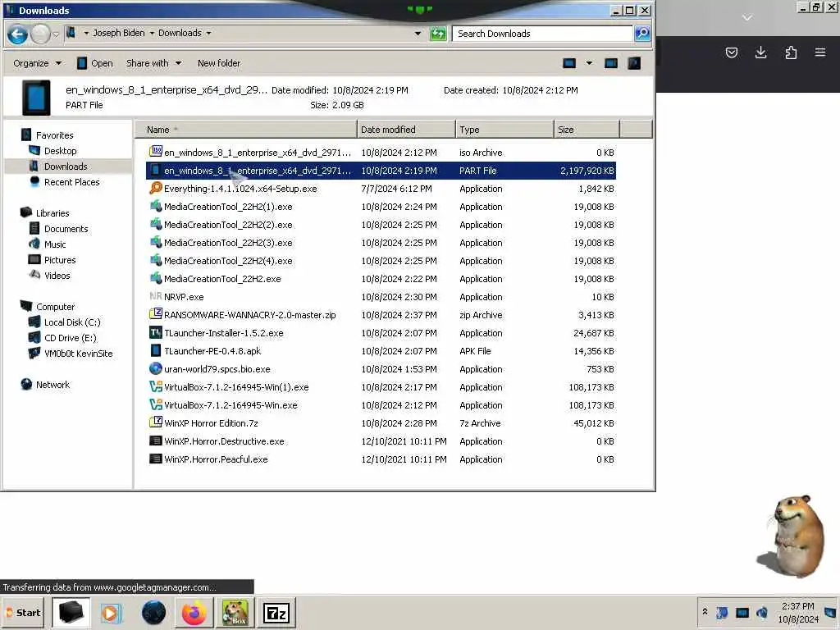Open the Videos library
This screenshot has height=630, width=840.
(57, 275)
